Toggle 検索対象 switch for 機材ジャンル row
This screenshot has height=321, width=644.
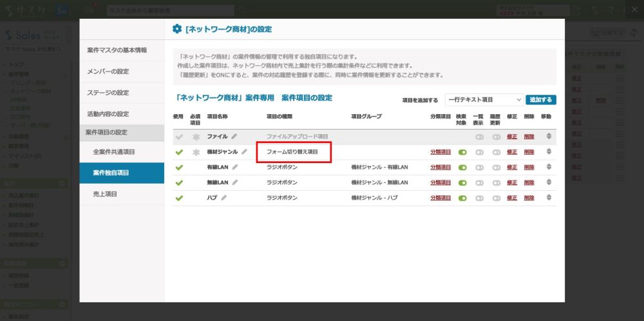[462, 152]
